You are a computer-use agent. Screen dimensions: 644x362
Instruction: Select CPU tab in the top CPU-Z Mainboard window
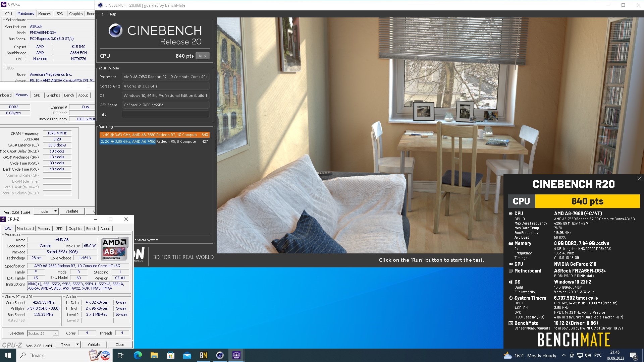click(9, 14)
